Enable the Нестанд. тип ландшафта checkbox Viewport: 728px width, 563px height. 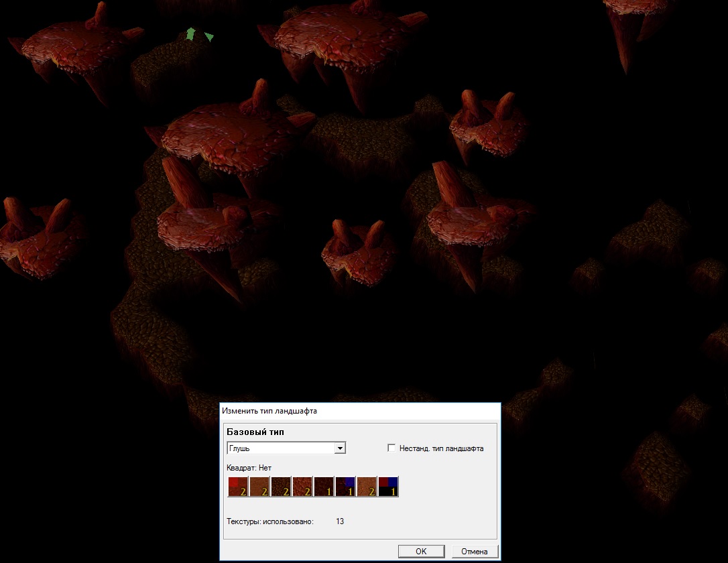[x=391, y=448]
